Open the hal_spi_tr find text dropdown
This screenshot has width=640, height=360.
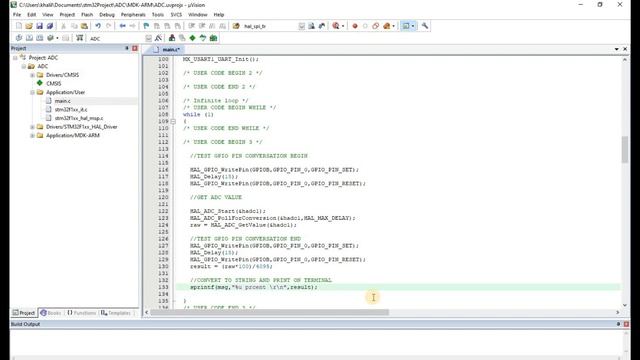pyautogui.click(x=302, y=26)
